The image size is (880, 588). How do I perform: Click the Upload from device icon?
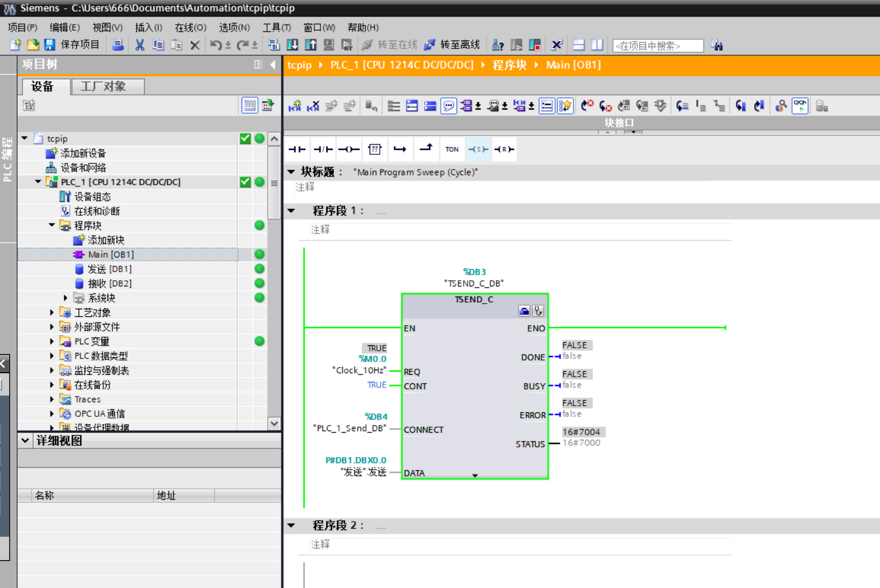pos(311,45)
